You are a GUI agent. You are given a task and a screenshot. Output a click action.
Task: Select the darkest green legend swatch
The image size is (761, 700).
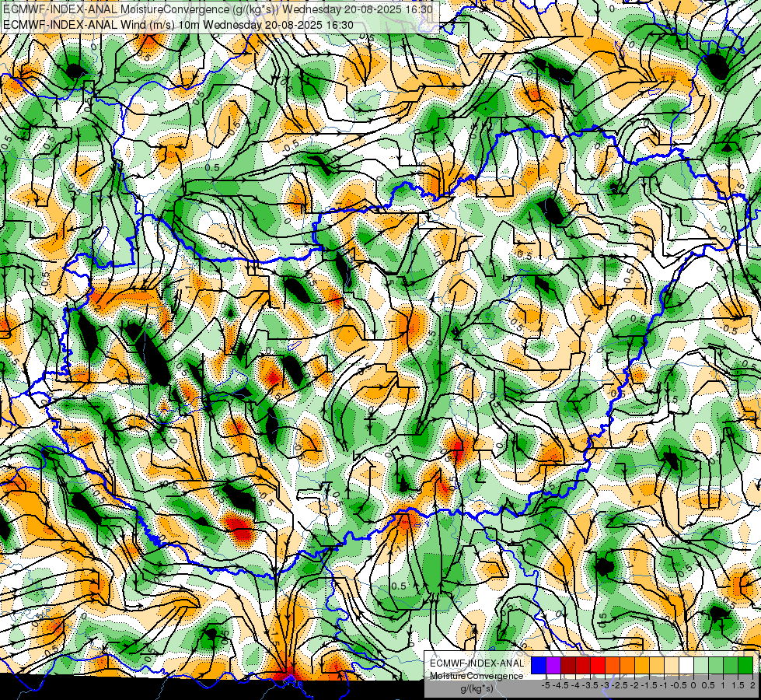(x=745, y=666)
